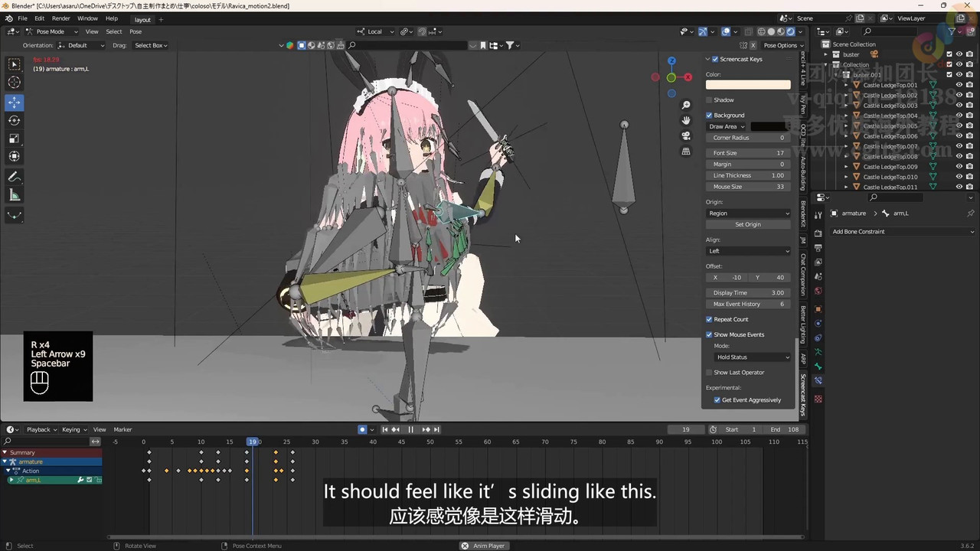Switch to material preview shading

pos(781,31)
